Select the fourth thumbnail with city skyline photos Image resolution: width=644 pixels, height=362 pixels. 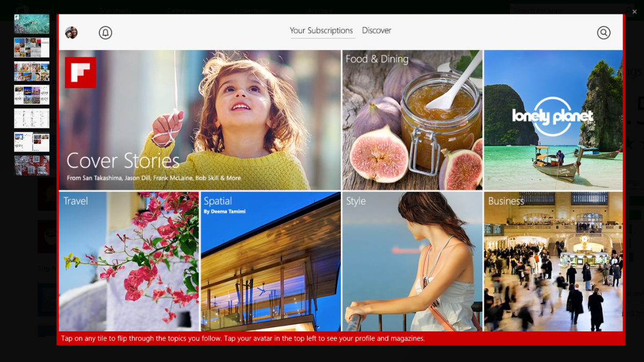pyautogui.click(x=32, y=95)
